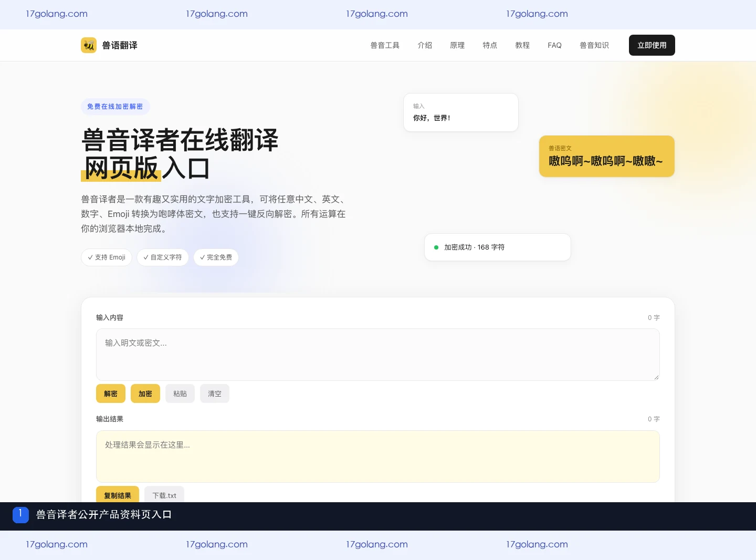756x560 pixels.
Task: Paste using the 粘贴 button
Action: pos(180,393)
